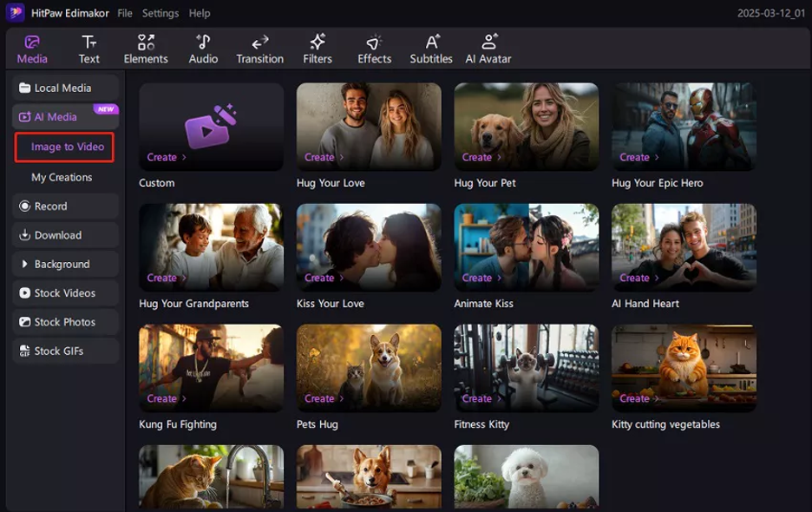This screenshot has height=512, width=812.
Task: Expand the Background section arrow
Action: 24,265
